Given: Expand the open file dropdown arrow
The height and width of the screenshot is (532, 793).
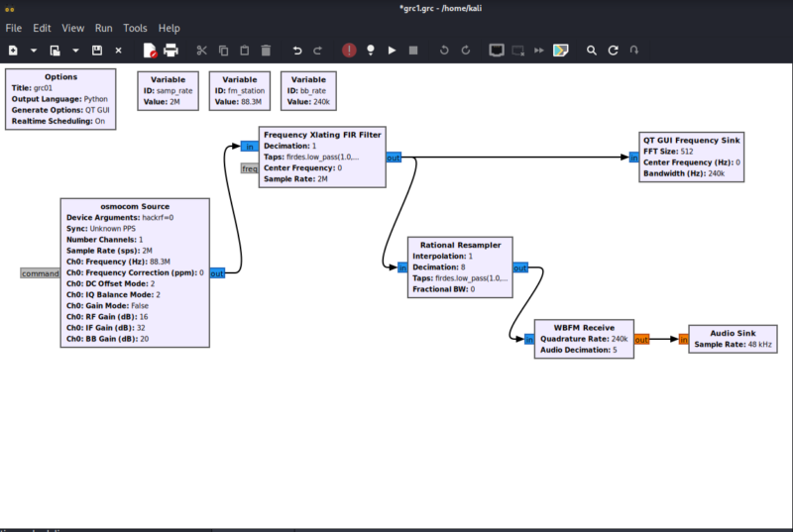Looking at the screenshot, I should click(x=75, y=50).
